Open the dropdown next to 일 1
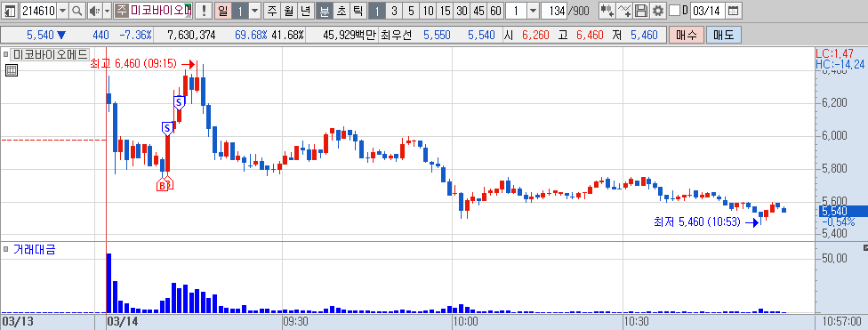 pos(254,10)
